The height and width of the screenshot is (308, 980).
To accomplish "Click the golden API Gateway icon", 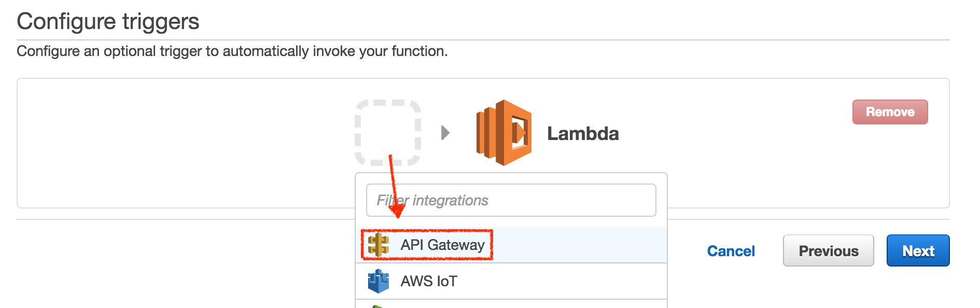I will pyautogui.click(x=379, y=245).
